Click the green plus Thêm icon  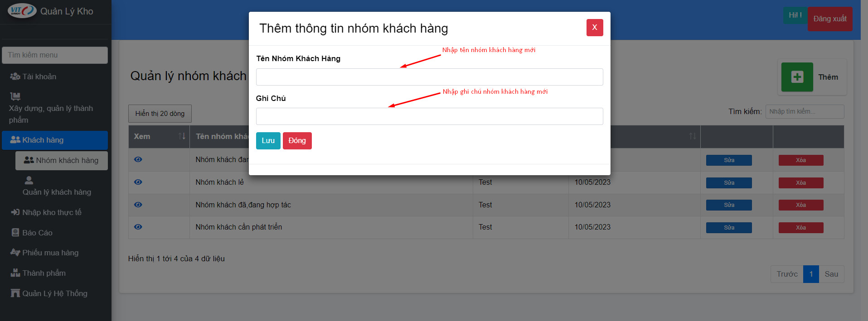coord(797,77)
